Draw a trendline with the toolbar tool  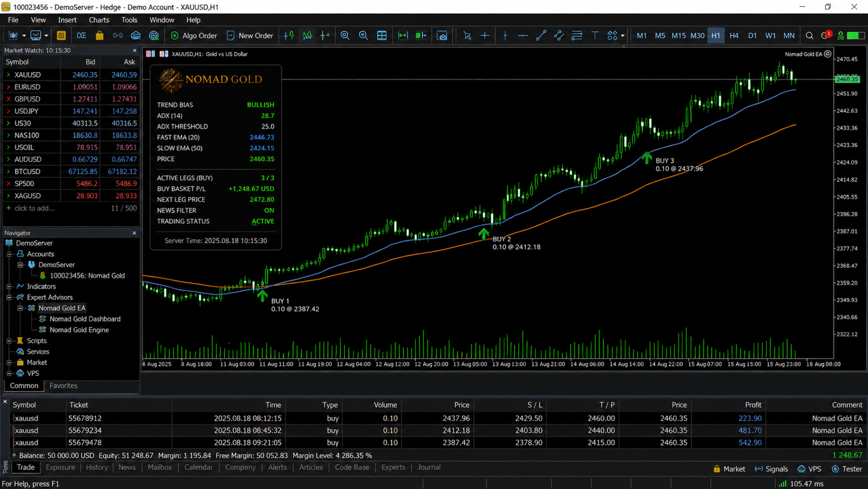[541, 35]
